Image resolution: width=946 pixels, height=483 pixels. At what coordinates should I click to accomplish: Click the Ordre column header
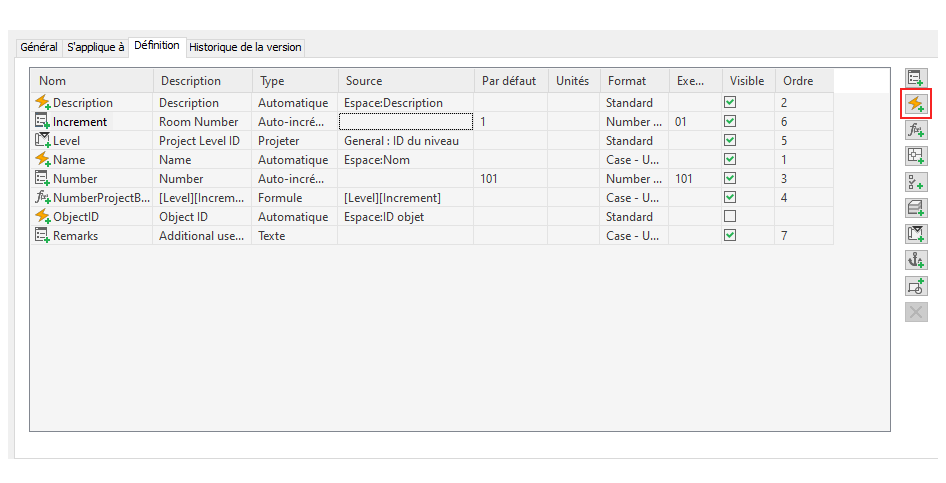pos(803,81)
